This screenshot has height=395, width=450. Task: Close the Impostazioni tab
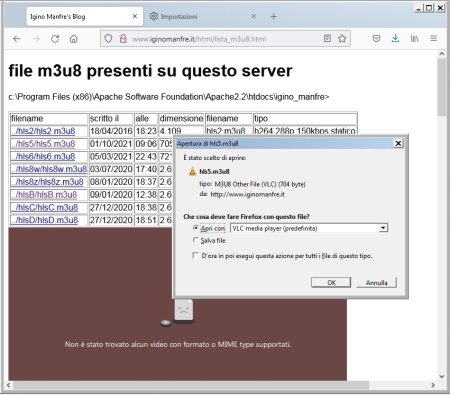[x=254, y=16]
